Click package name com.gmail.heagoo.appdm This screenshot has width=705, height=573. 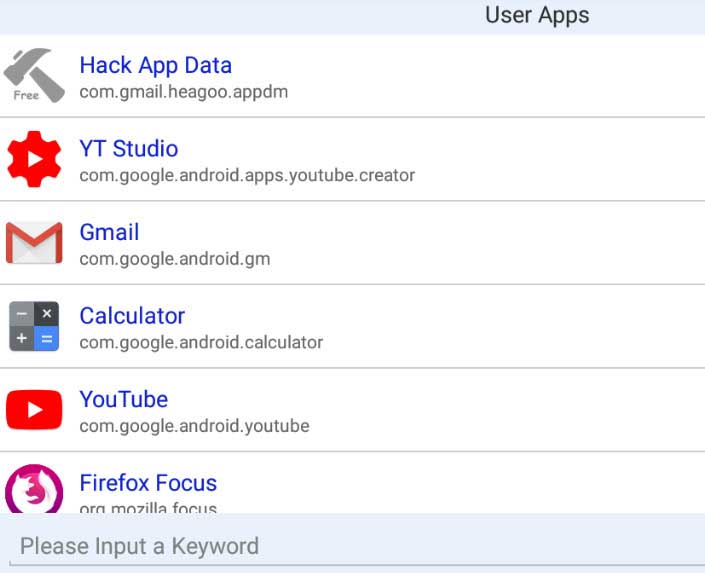pos(183,92)
